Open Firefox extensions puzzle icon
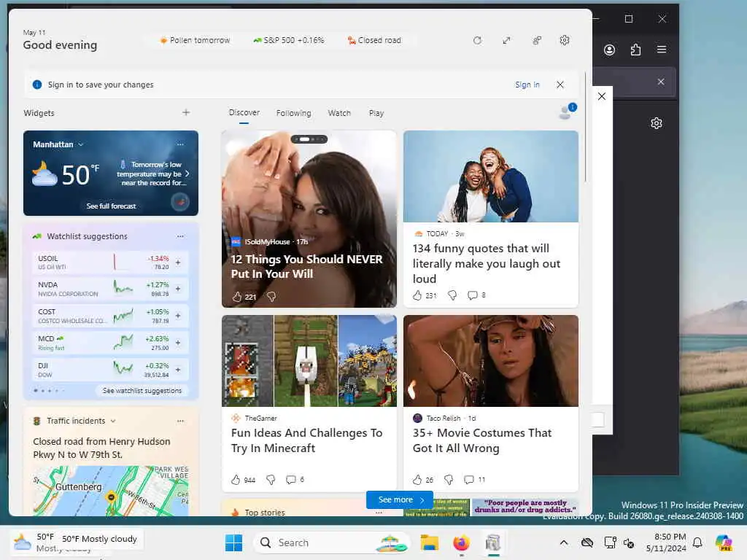 coord(635,50)
